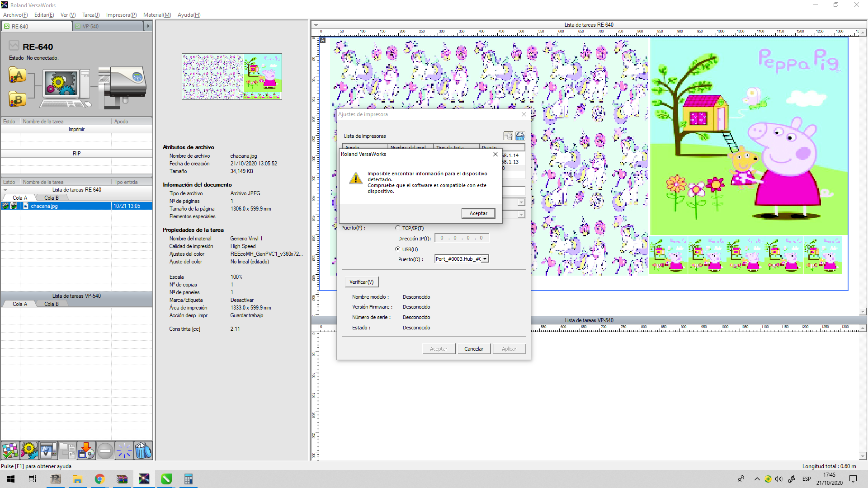Switch to the RE-640 printer tab
Screen dimensions: 868x488
click(37, 26)
